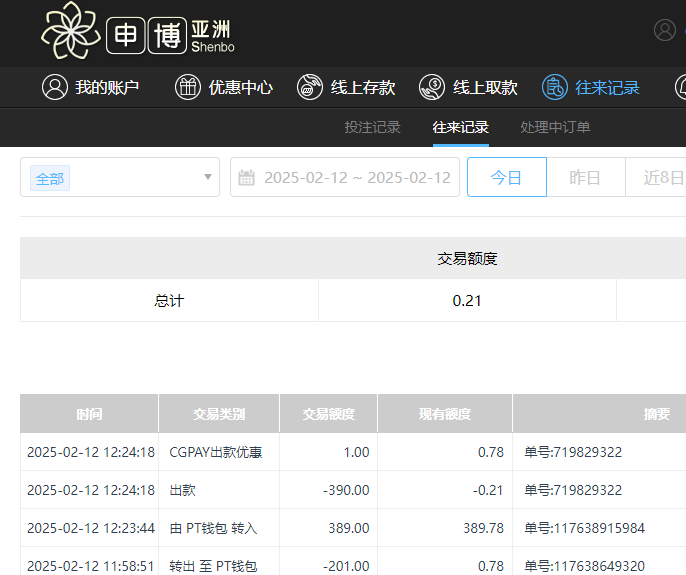Screen dimensions: 686x575
Task: Click the calendar icon in date field
Action: (246, 178)
